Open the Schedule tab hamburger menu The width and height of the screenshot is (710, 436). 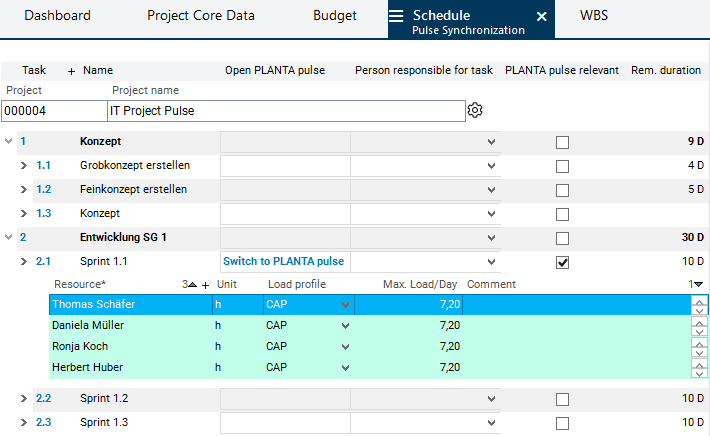[397, 16]
